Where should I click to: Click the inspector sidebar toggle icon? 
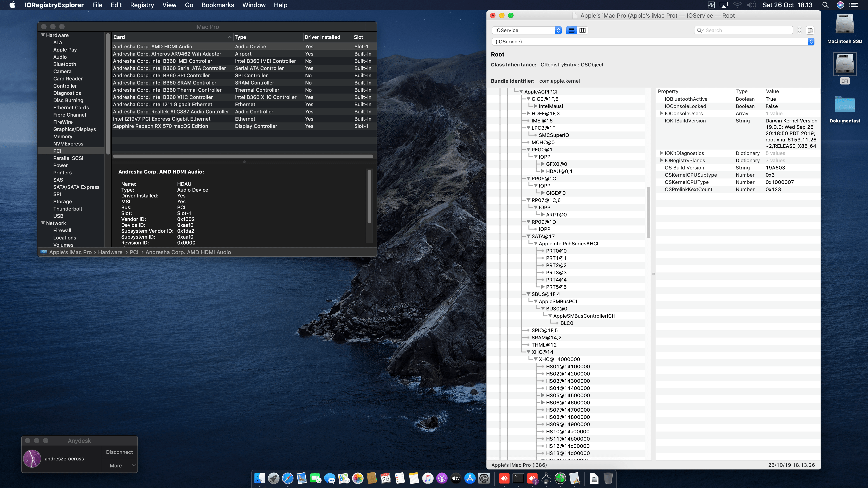(x=810, y=30)
